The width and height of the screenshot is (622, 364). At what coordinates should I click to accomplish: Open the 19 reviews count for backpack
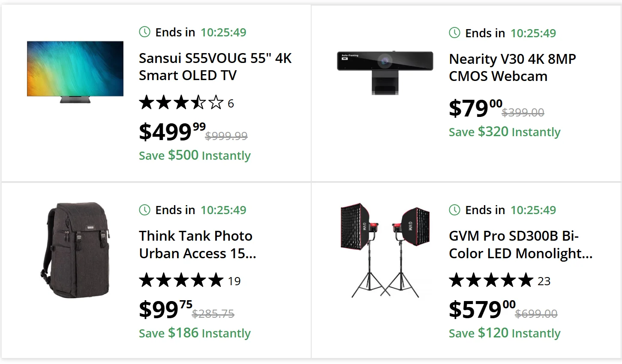coord(234,281)
